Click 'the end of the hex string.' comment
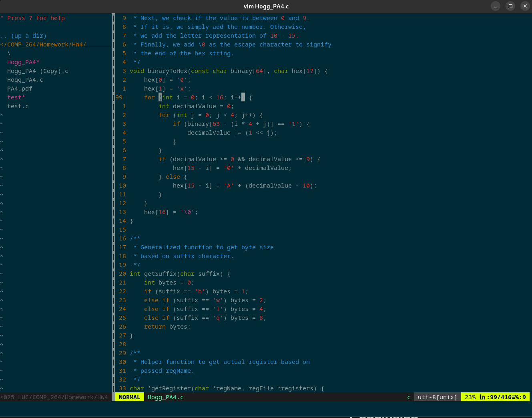532x418 pixels. [x=187, y=53]
